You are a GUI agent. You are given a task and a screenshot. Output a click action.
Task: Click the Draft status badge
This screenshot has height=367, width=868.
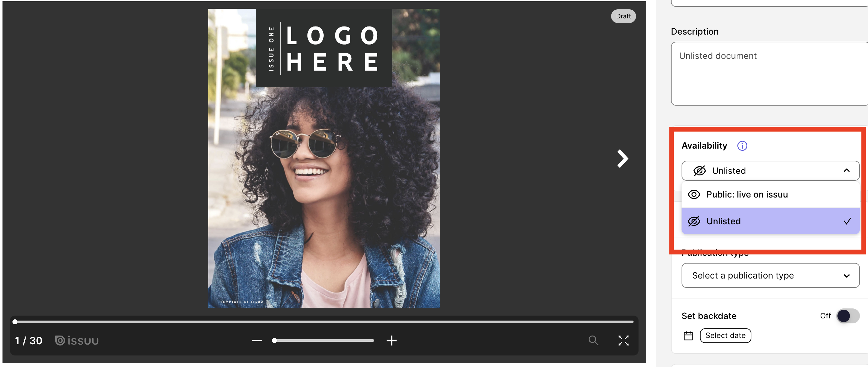(x=623, y=16)
